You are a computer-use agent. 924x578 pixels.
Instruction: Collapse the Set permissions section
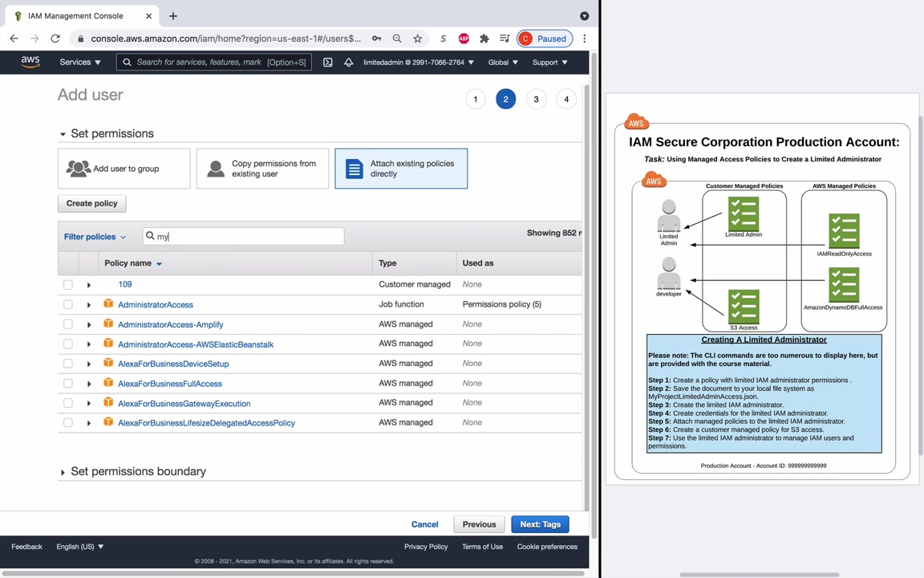pyautogui.click(x=63, y=134)
